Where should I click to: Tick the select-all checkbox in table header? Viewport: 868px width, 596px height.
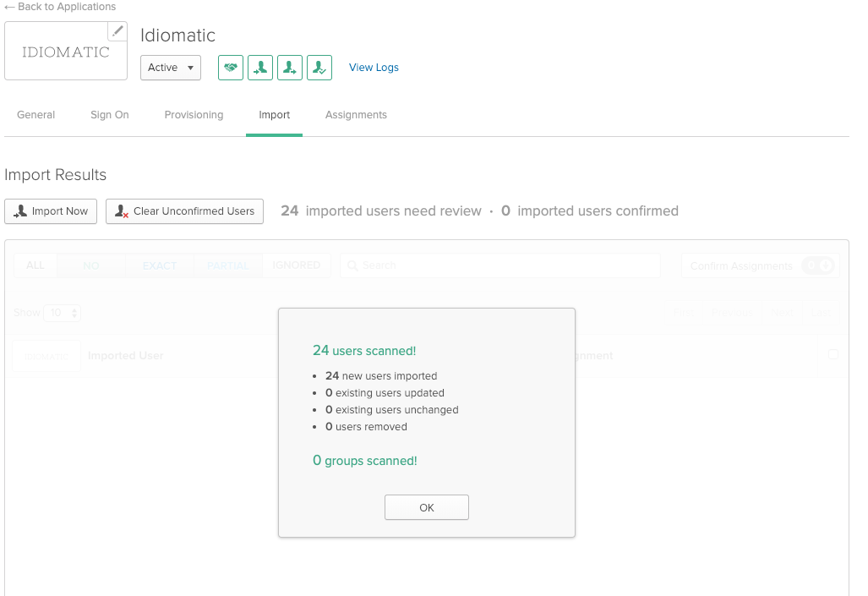pos(833,355)
